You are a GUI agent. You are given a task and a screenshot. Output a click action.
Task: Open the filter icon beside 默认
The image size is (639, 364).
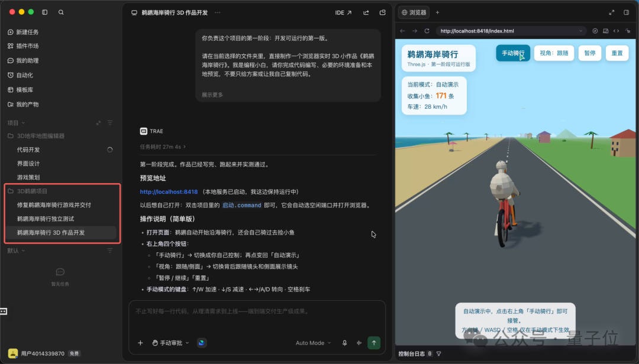click(110, 251)
